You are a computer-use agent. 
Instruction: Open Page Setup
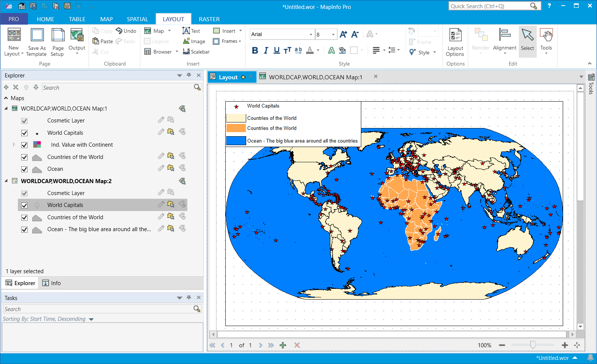57,42
